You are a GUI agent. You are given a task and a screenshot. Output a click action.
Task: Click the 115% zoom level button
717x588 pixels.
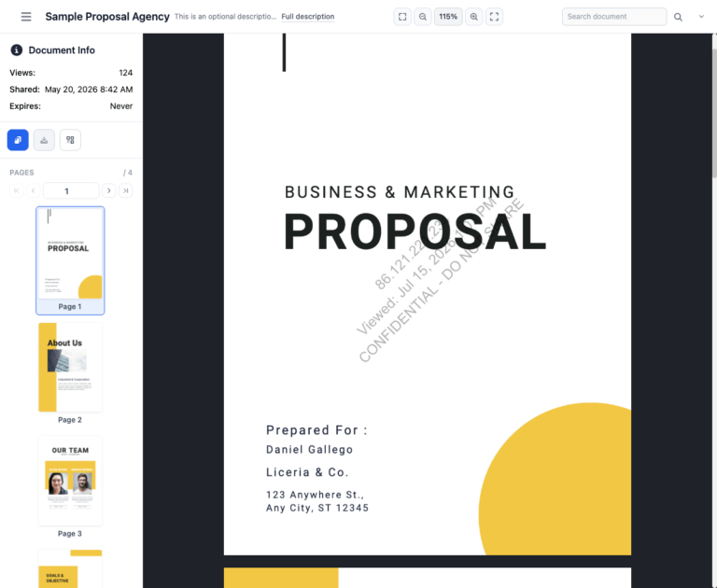click(x=448, y=17)
